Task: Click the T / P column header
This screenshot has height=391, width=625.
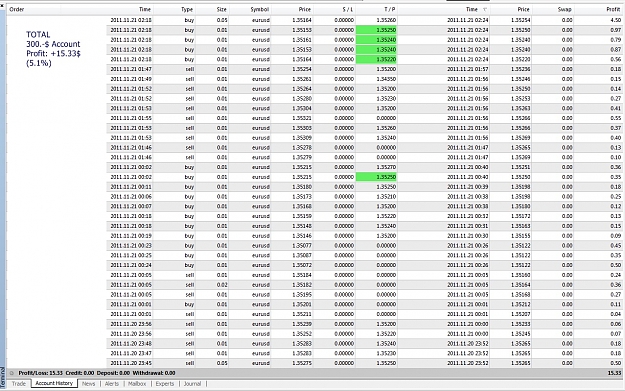Action: 389,9
